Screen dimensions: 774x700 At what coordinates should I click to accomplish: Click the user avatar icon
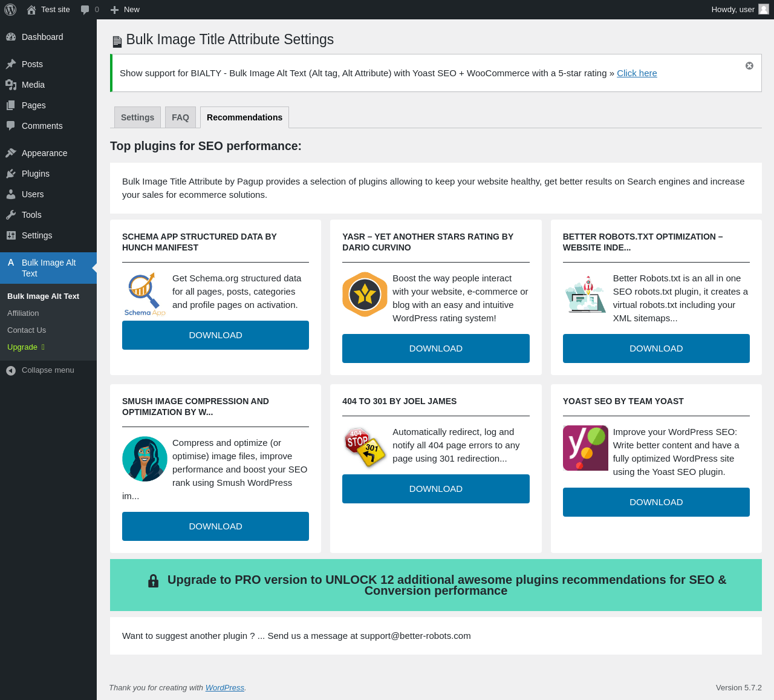764,9
